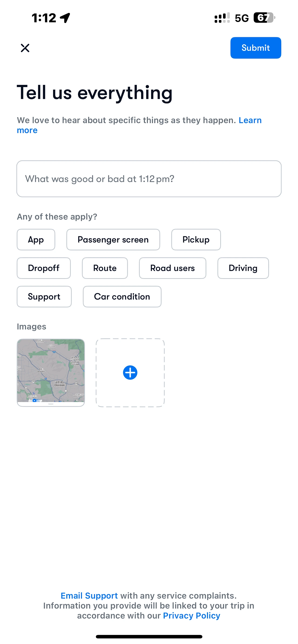Tap the location arrow in status bar
This screenshot has width=298, height=644.
(x=65, y=18)
